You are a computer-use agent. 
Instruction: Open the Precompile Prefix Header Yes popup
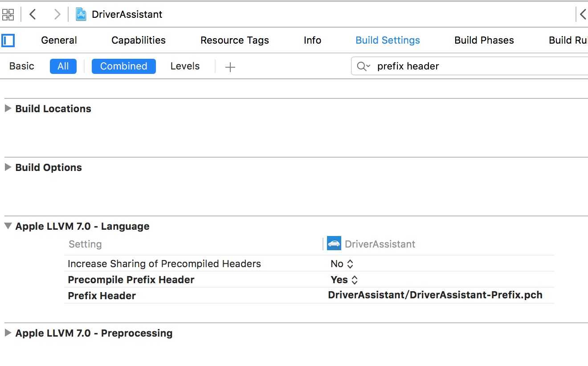(344, 280)
